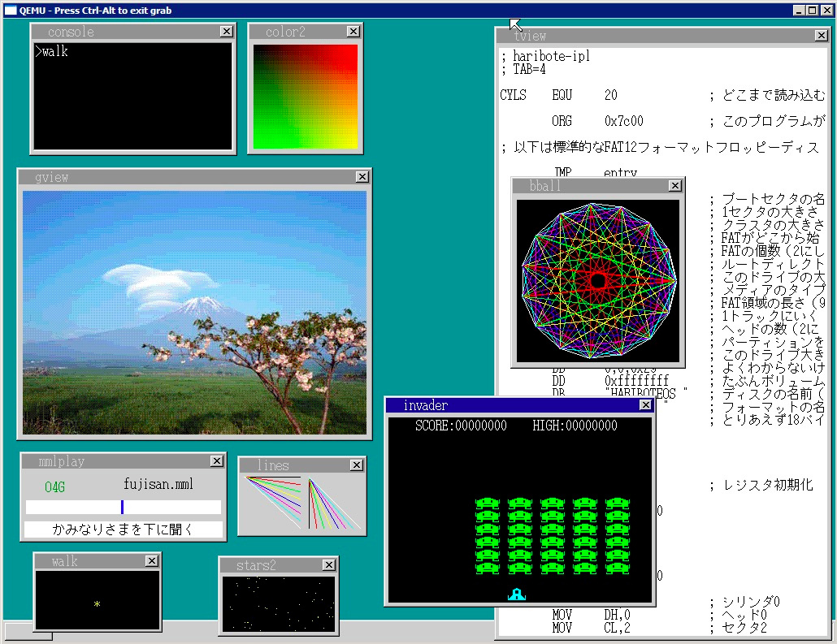Close the color2 window

pos(353,32)
